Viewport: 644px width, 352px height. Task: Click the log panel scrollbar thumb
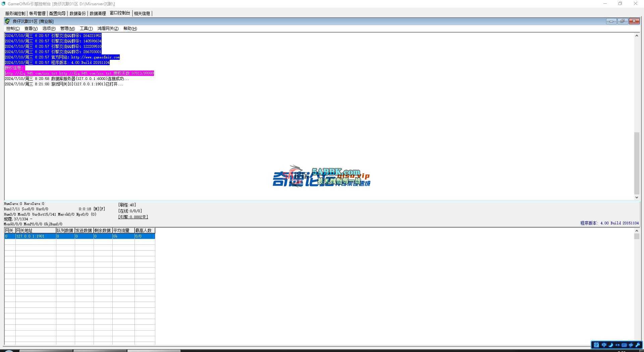tap(637, 164)
